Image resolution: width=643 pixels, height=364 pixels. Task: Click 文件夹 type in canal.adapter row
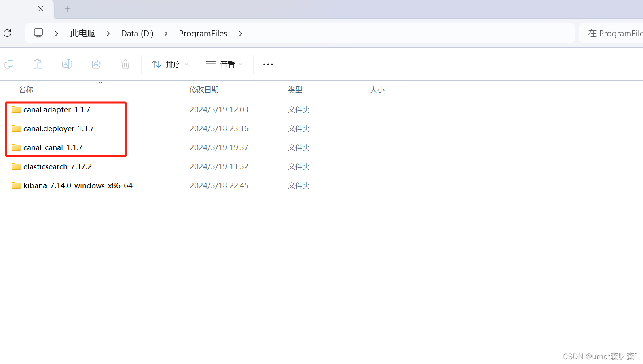pos(299,109)
